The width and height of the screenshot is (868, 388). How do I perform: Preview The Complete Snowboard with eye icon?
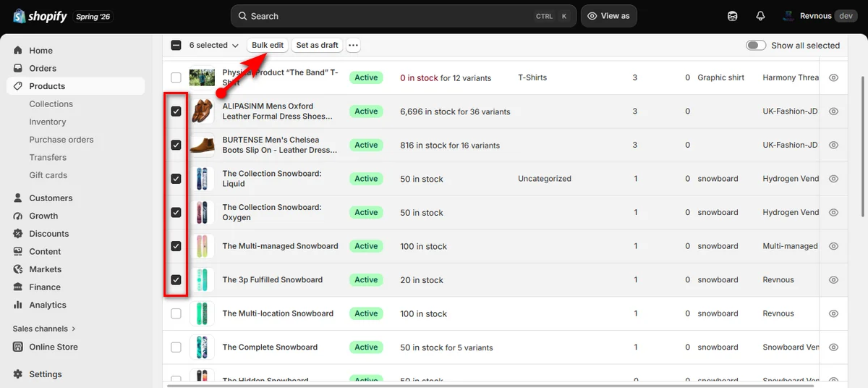pos(833,347)
